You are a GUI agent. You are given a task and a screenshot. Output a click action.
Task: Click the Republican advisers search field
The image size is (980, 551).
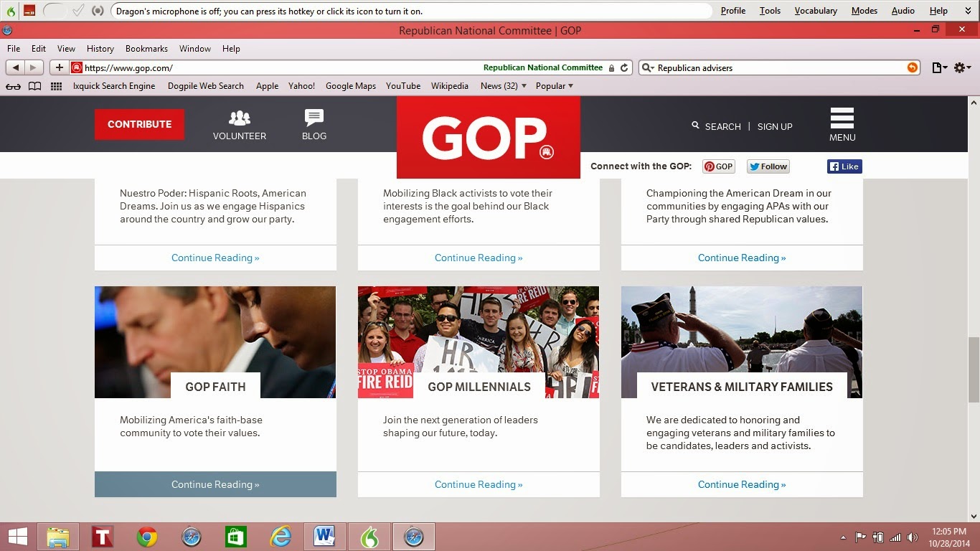coord(778,67)
